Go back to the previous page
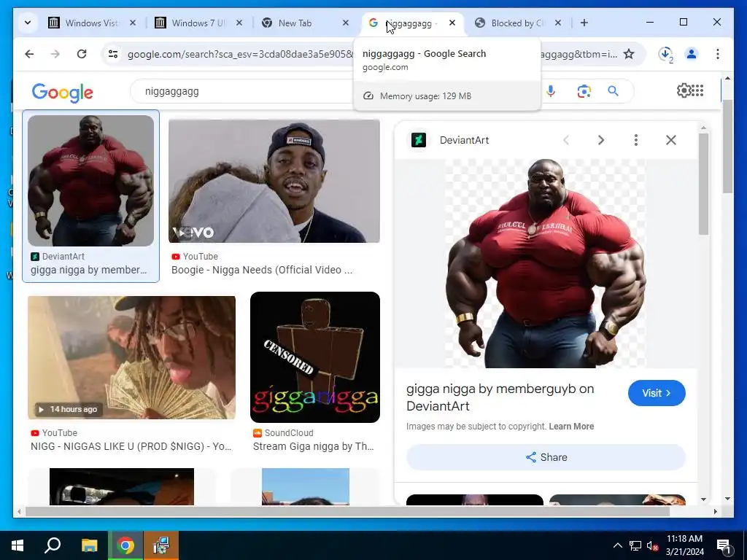This screenshot has height=560, width=747. point(29,54)
